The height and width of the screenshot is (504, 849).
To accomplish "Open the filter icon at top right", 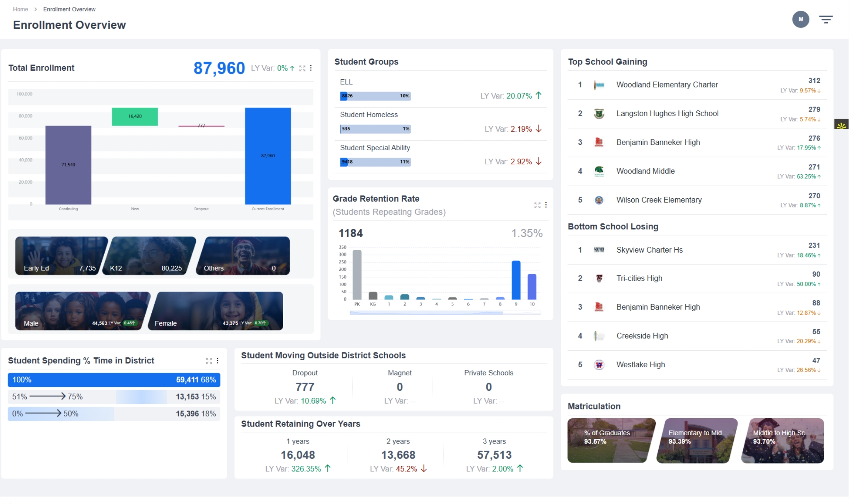I will coord(826,19).
